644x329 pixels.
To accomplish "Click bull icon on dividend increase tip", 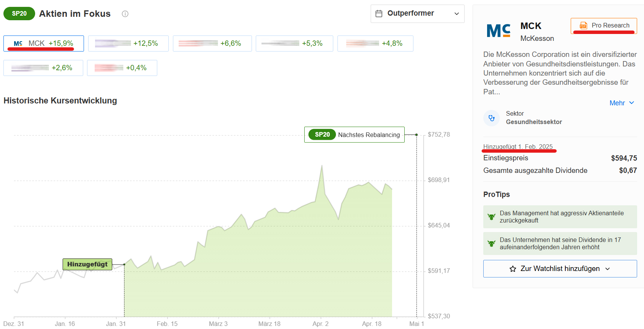I will [x=491, y=244].
